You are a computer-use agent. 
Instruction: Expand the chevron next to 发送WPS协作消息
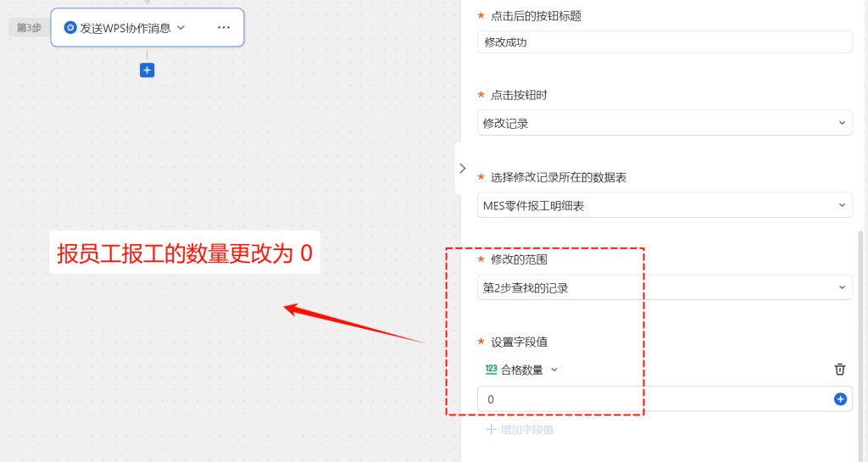(x=181, y=28)
